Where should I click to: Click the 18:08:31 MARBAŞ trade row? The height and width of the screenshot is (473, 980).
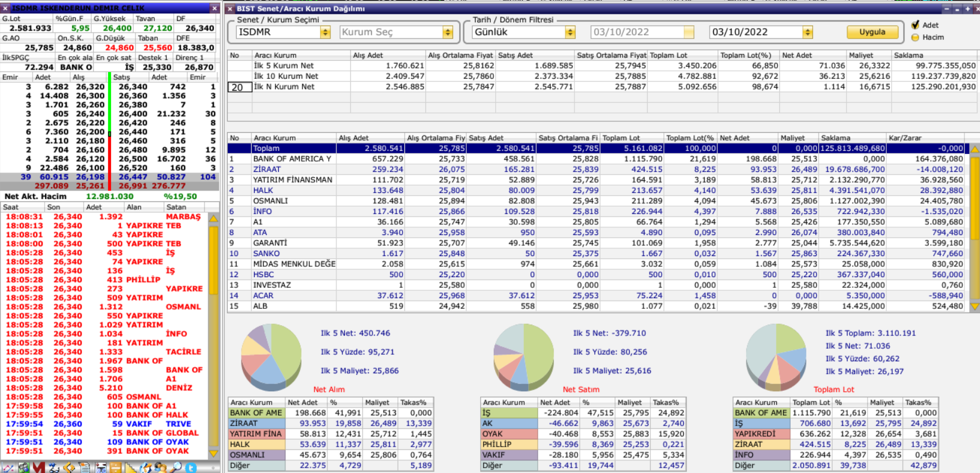click(105, 217)
